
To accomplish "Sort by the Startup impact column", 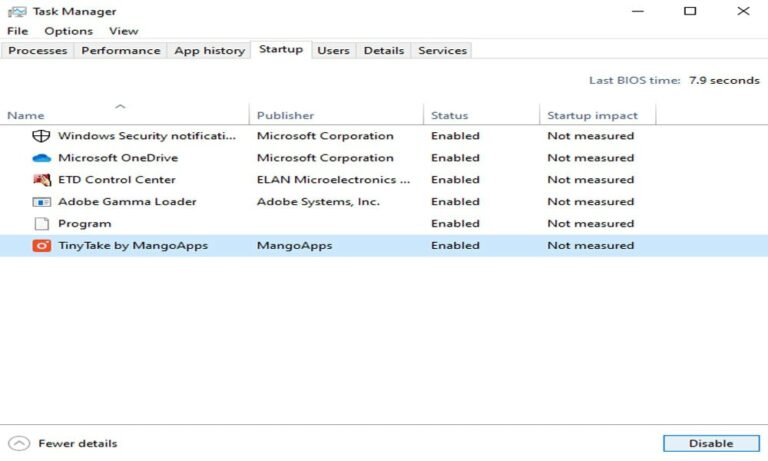I will coord(592,115).
